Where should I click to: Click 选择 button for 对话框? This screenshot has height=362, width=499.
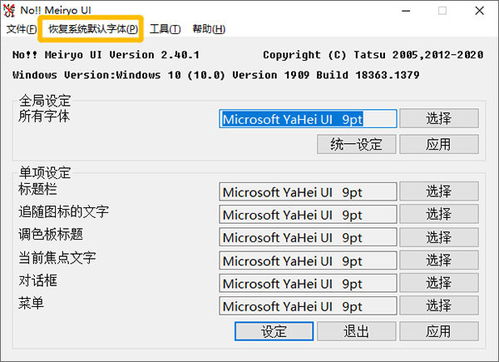439,283
